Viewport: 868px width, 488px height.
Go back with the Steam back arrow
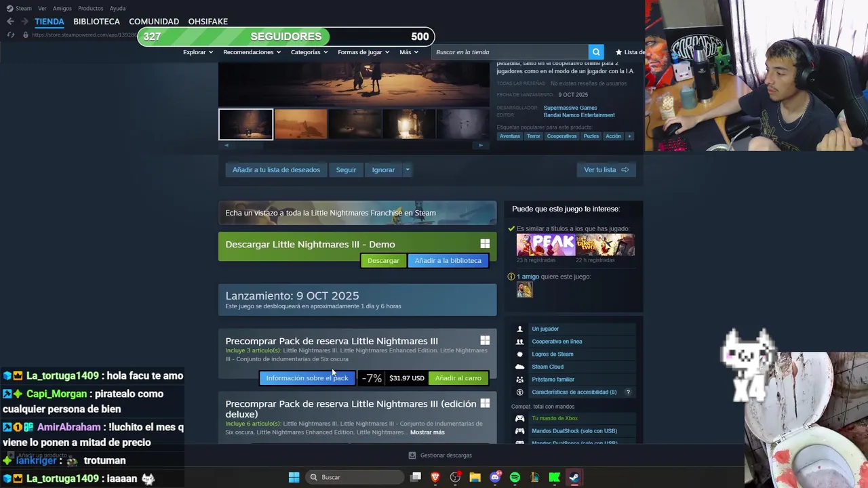tap(10, 22)
